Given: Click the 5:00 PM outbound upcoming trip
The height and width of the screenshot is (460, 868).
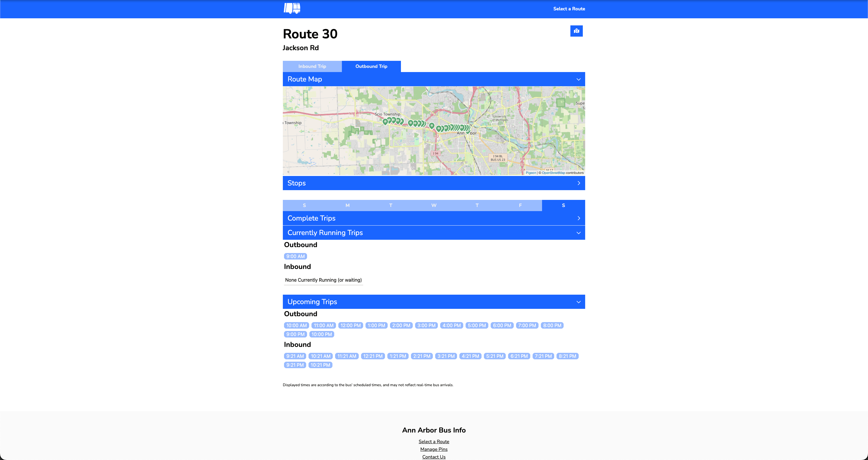Looking at the screenshot, I should click(477, 325).
